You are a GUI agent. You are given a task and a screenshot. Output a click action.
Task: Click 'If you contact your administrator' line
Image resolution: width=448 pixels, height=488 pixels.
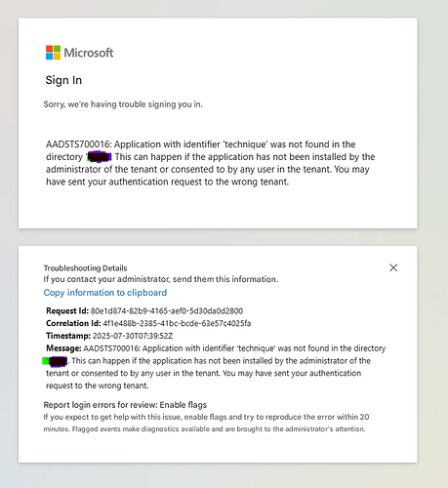[161, 279]
